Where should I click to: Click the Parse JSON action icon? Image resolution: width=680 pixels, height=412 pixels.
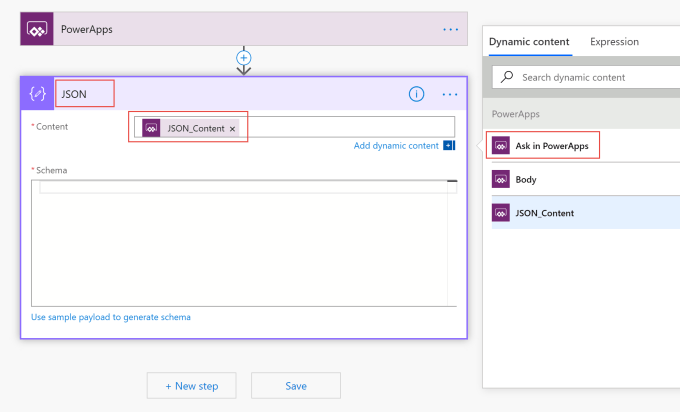pos(37,94)
